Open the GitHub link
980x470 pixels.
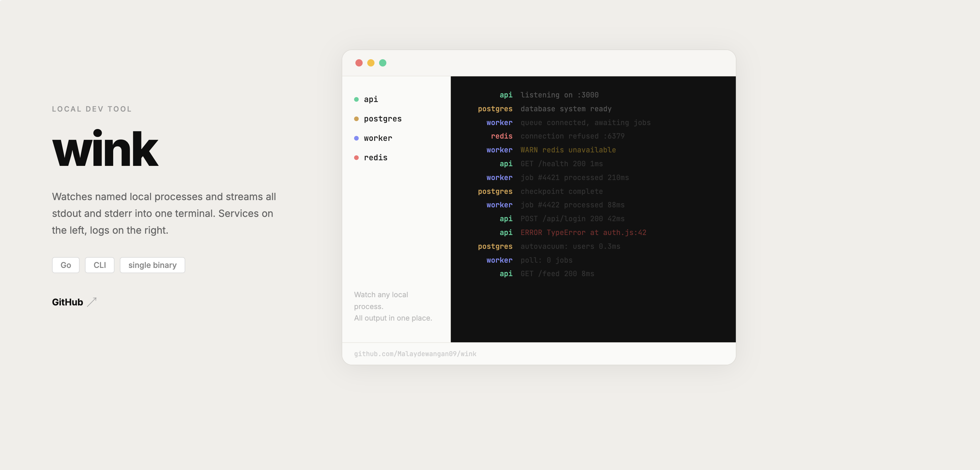pos(74,302)
